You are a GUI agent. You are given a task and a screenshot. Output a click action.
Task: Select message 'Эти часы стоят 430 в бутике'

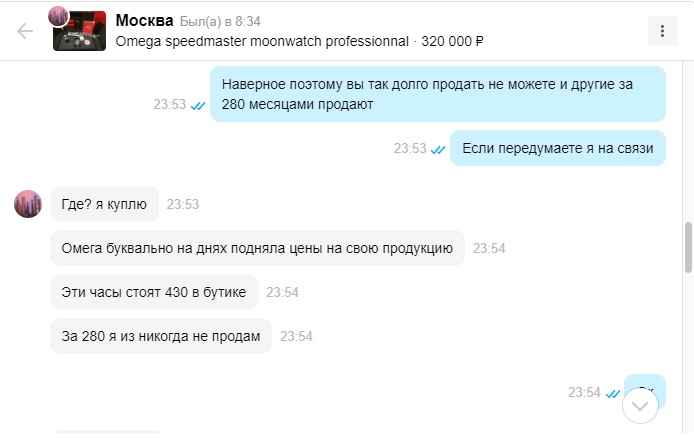154,292
